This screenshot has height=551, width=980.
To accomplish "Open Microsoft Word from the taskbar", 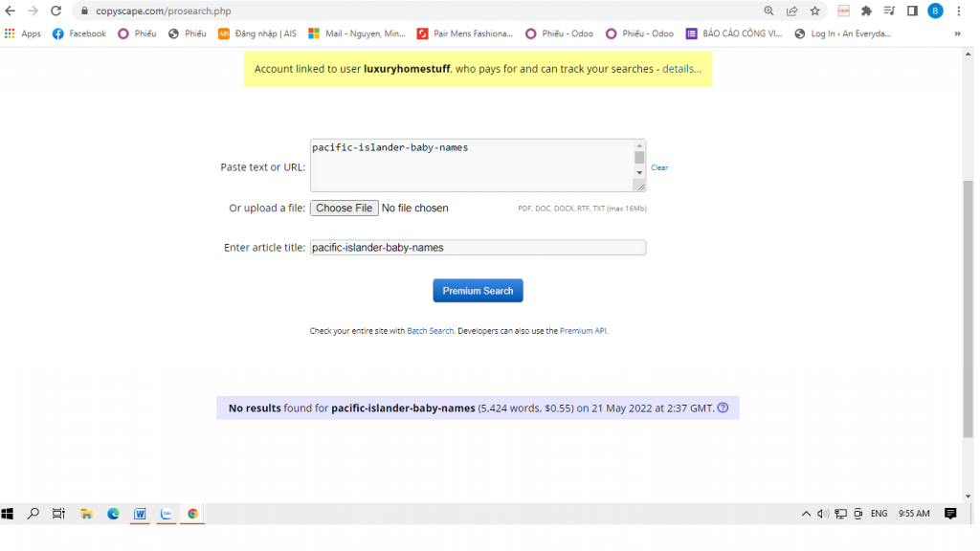I will [140, 514].
